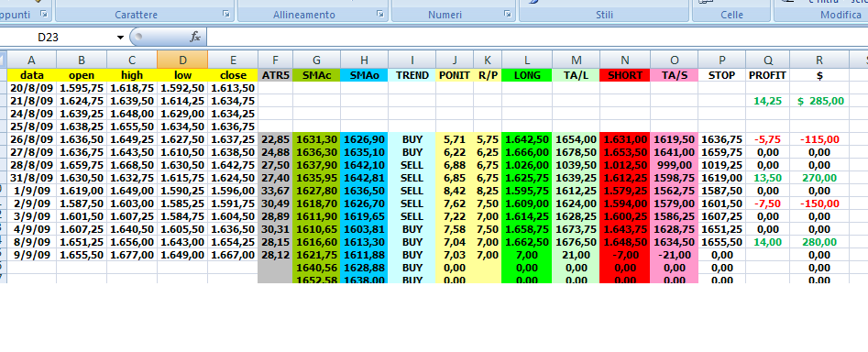Click the green LONG header cell
868x352 pixels.
click(526, 75)
